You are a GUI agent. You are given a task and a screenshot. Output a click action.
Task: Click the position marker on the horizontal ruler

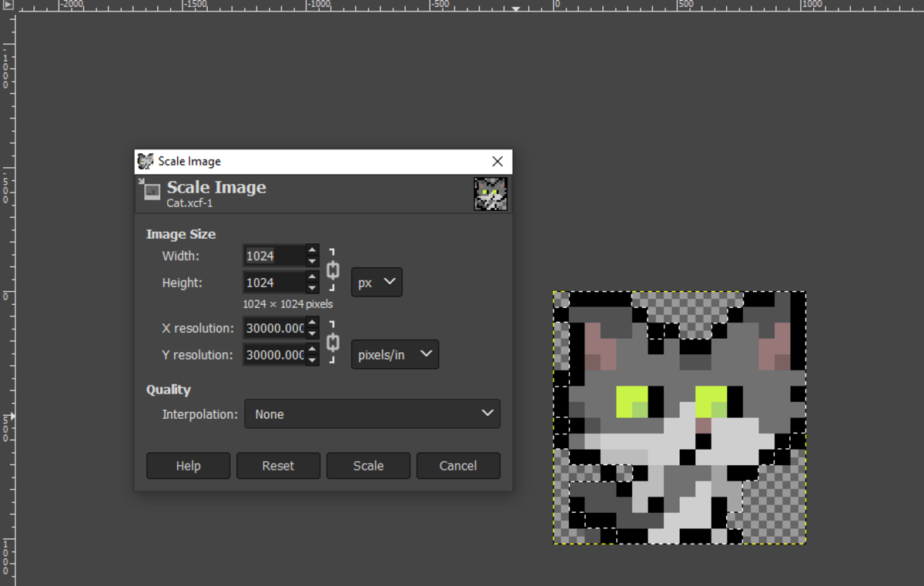[514, 10]
